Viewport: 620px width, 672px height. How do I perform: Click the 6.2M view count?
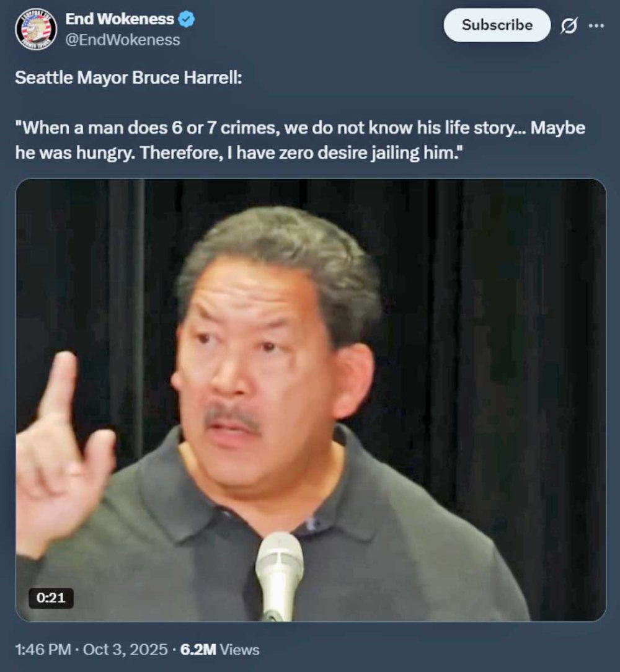[x=198, y=650]
